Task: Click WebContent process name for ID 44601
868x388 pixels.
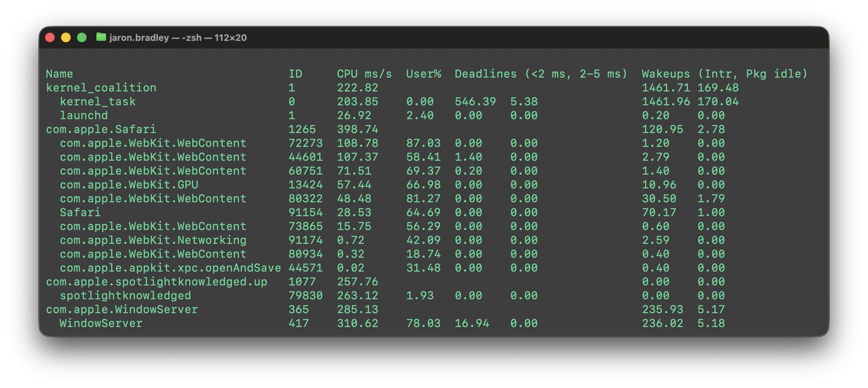Action: [x=153, y=157]
